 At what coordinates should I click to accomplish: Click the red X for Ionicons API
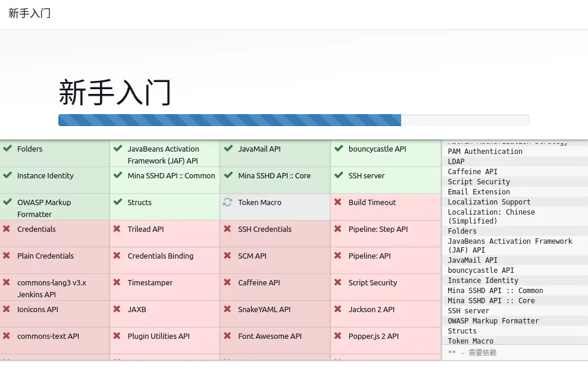(x=7, y=309)
